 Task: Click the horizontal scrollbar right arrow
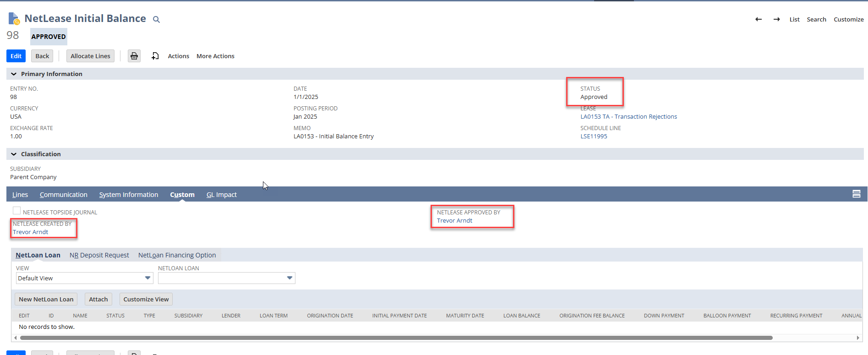[858, 338]
